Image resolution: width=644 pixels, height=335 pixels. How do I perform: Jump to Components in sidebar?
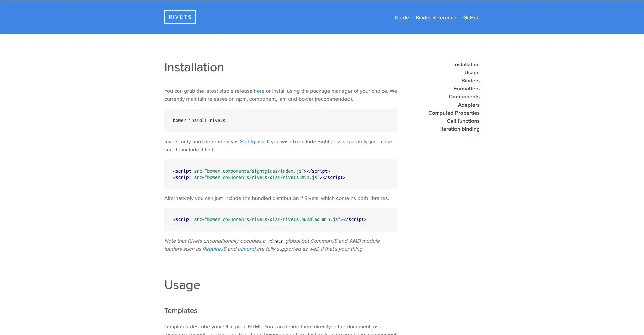(464, 97)
